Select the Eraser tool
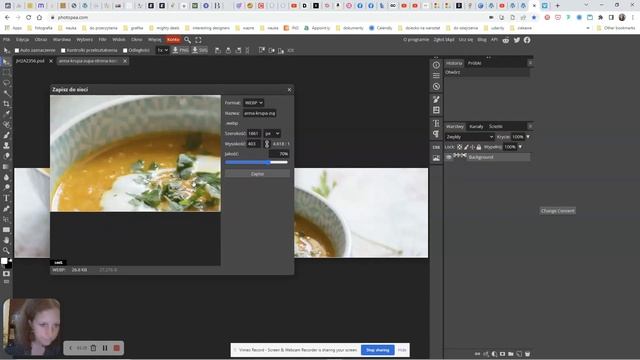Screen dimensions: 640x360 (6, 156)
